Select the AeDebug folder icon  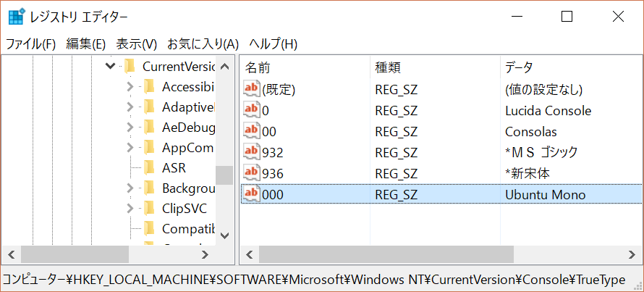(x=150, y=128)
